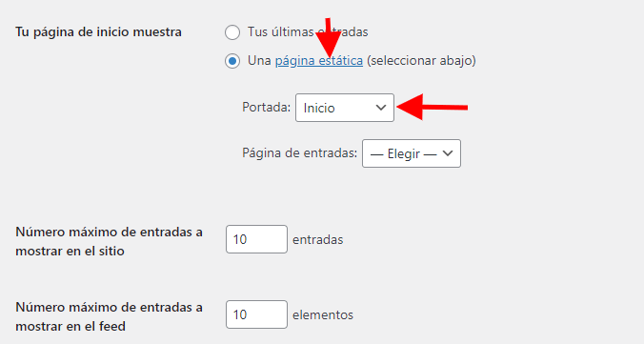Click the chevron in the Elegir dropdown

click(x=447, y=153)
